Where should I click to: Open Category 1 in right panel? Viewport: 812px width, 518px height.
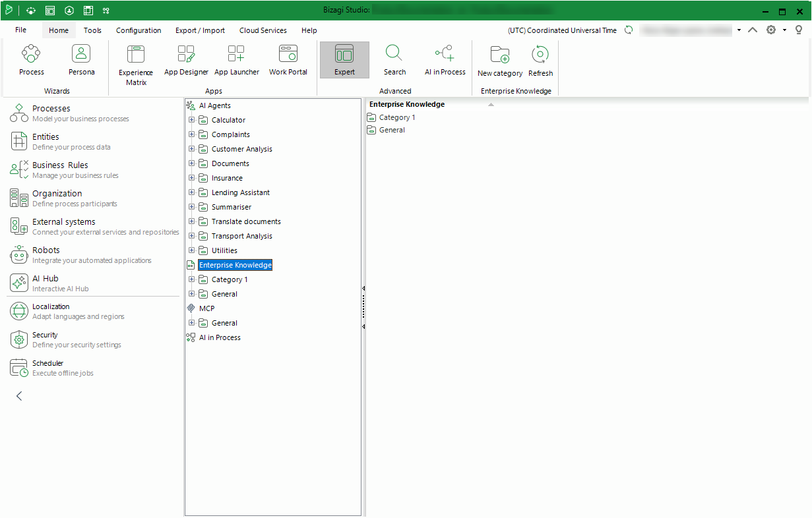(x=397, y=117)
